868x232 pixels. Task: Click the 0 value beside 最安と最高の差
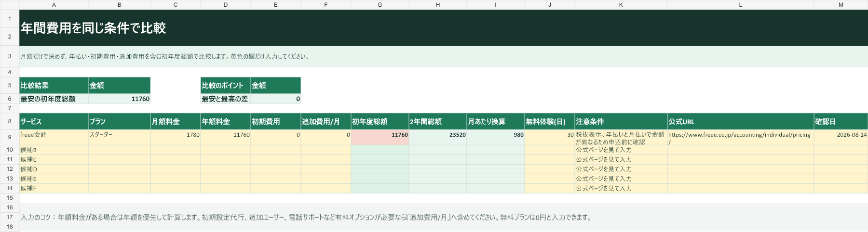tap(276, 99)
